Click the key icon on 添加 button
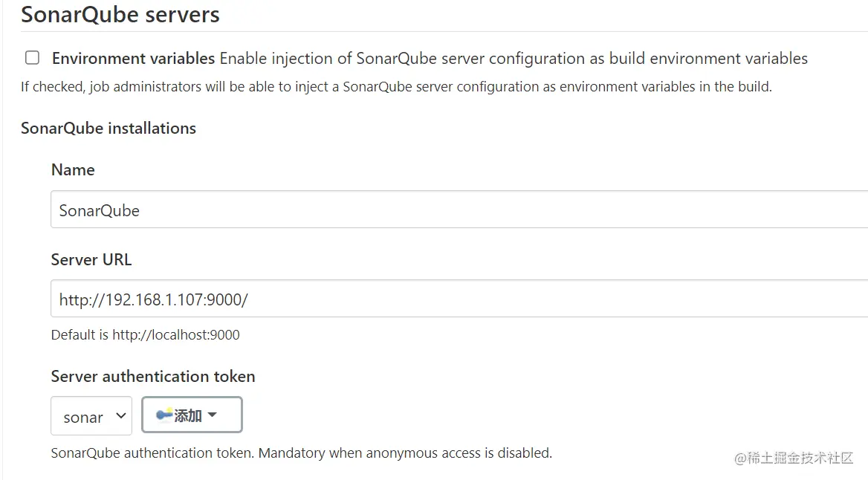 tap(164, 415)
